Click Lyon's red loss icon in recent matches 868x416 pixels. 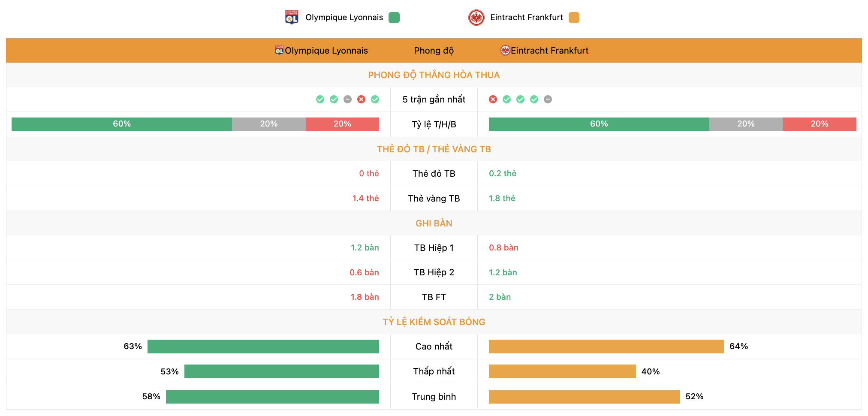coord(361,99)
